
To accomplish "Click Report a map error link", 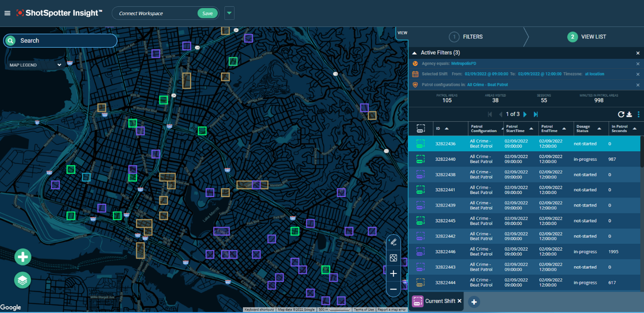I will (x=392, y=310).
